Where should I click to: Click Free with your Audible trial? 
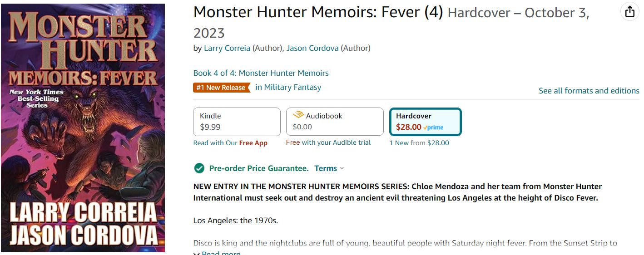click(328, 142)
